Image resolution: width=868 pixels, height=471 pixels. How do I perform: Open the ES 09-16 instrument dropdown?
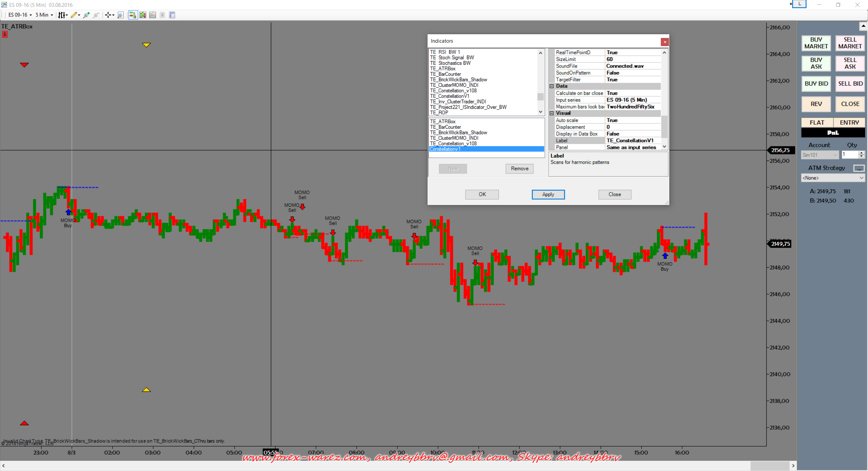(x=20, y=15)
